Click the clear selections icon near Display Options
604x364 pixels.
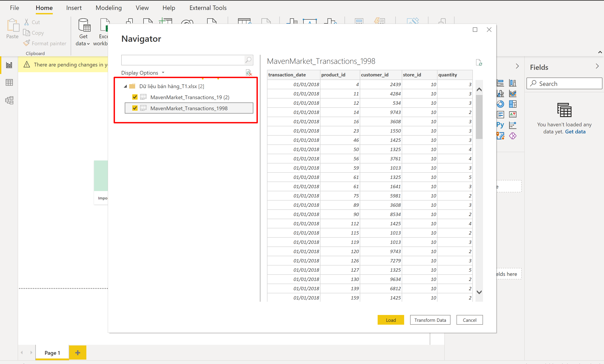[249, 72]
